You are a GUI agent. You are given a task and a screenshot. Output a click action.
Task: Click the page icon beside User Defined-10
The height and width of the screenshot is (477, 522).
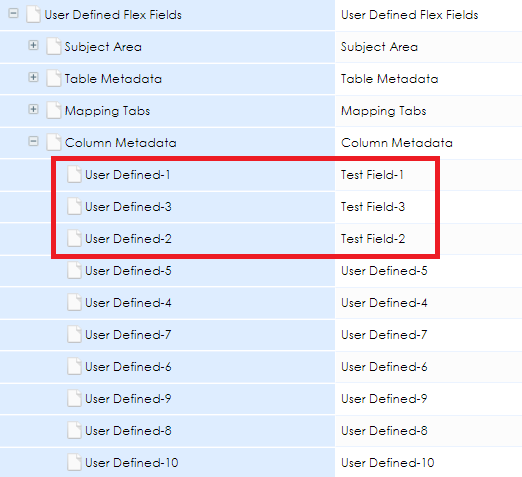(74, 462)
